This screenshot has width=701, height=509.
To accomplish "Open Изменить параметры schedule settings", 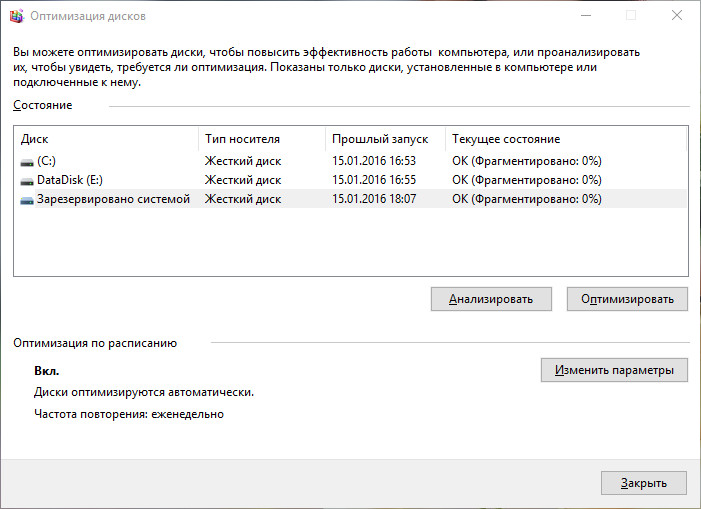I will tap(614, 370).
